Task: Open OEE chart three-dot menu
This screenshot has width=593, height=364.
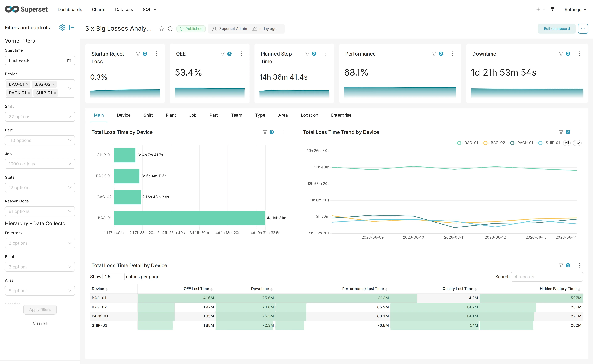Action: [x=241, y=54]
